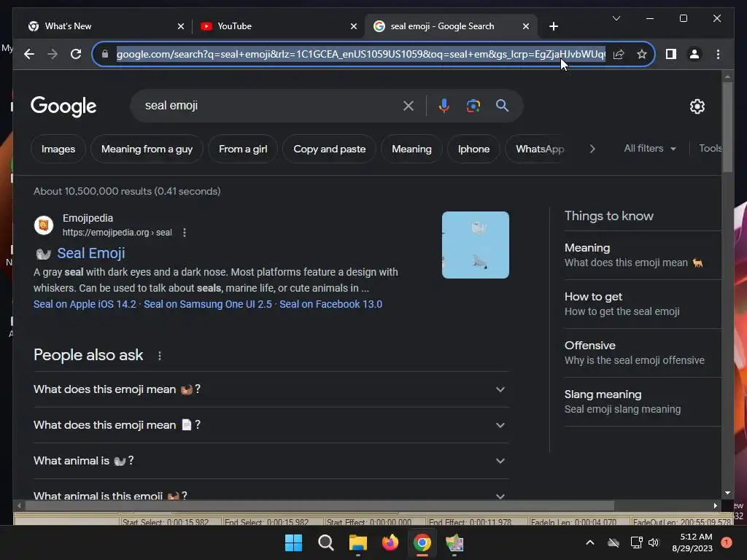Expand the 'What animal is' seal question
This screenshot has height=560, width=747.
(x=271, y=461)
